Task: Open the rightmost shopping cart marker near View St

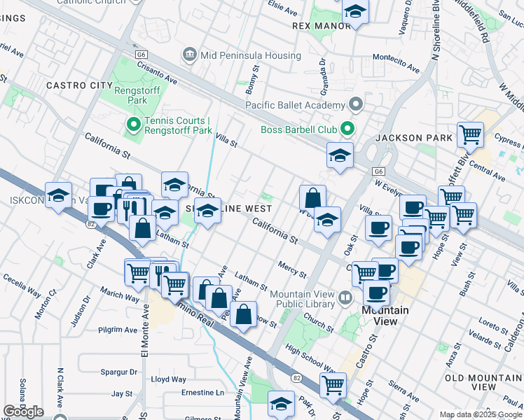Action: point(463,217)
